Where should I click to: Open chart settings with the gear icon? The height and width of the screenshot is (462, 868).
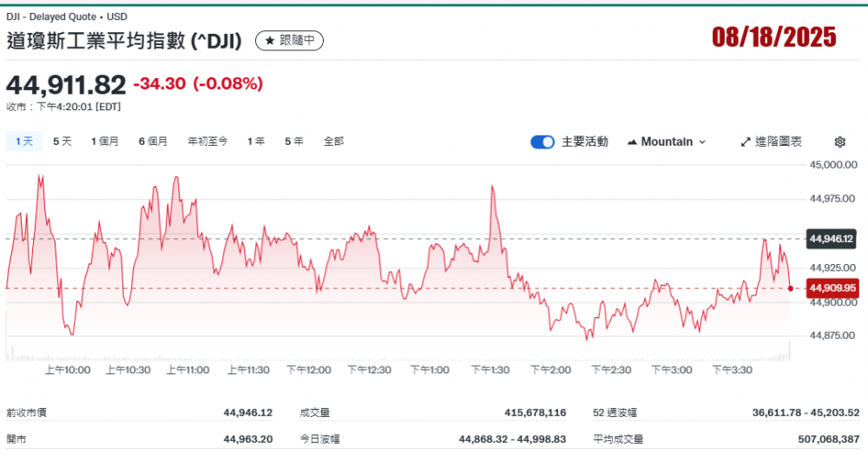pyautogui.click(x=839, y=142)
